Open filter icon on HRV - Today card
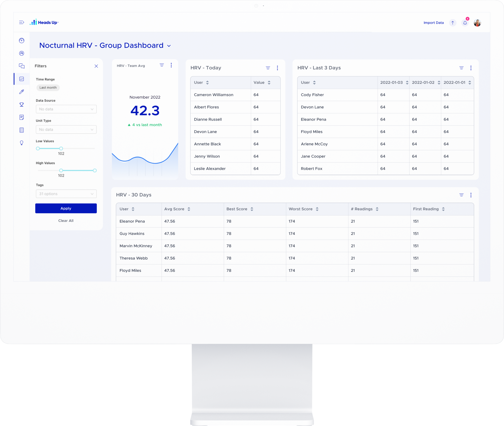 click(x=268, y=68)
